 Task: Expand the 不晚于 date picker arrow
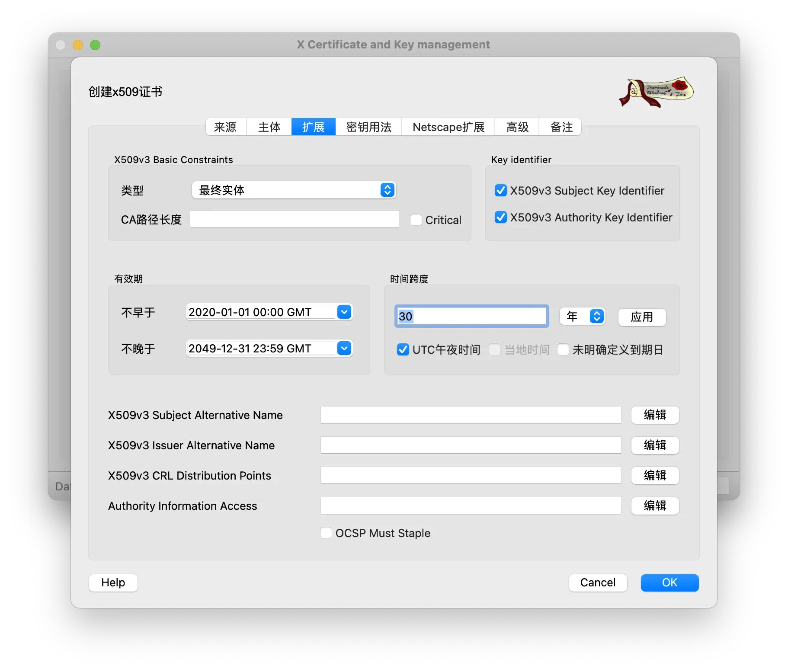click(x=344, y=348)
